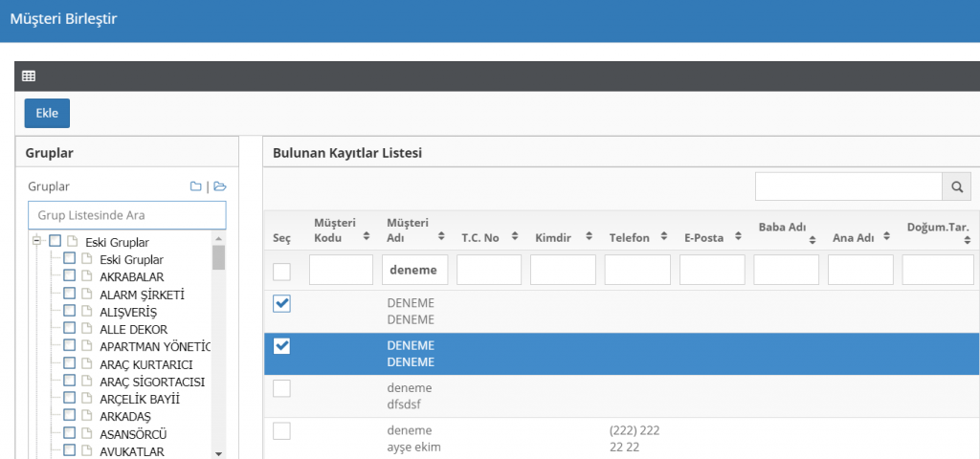The height and width of the screenshot is (459, 980).
Task: Click the table grid icon in dark header
Action: tap(29, 76)
